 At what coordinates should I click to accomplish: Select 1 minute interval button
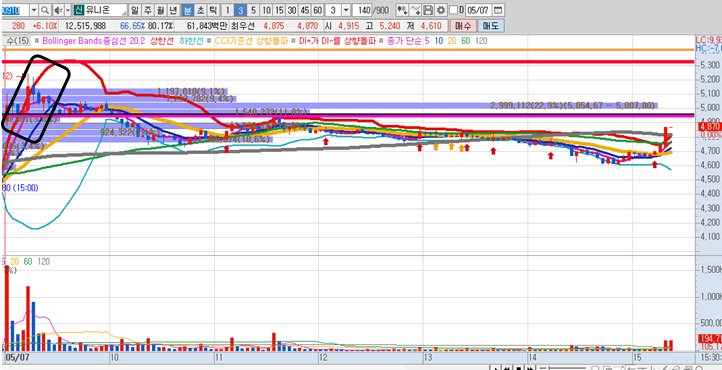pos(228,10)
